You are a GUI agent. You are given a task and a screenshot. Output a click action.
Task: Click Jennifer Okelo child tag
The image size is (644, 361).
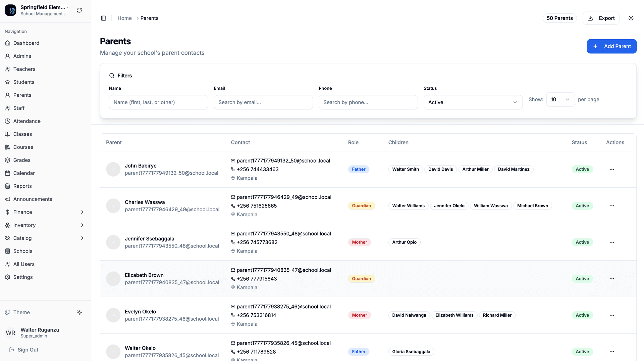[x=449, y=206]
